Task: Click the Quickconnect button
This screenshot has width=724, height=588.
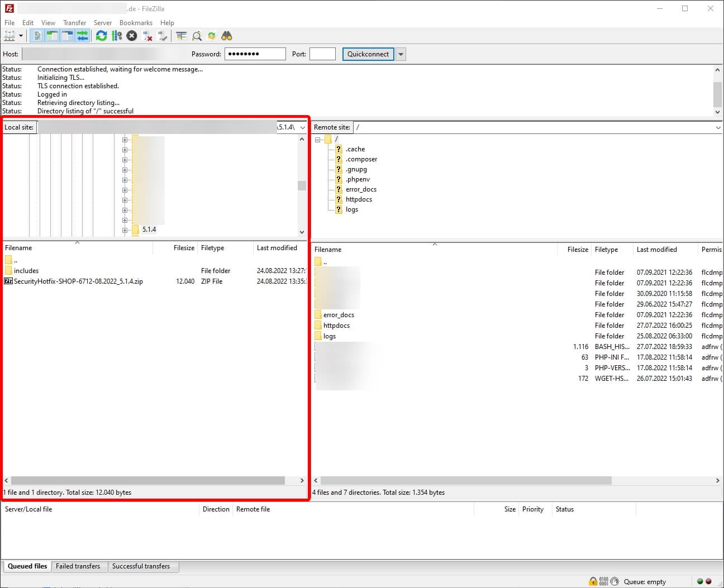Action: point(368,54)
